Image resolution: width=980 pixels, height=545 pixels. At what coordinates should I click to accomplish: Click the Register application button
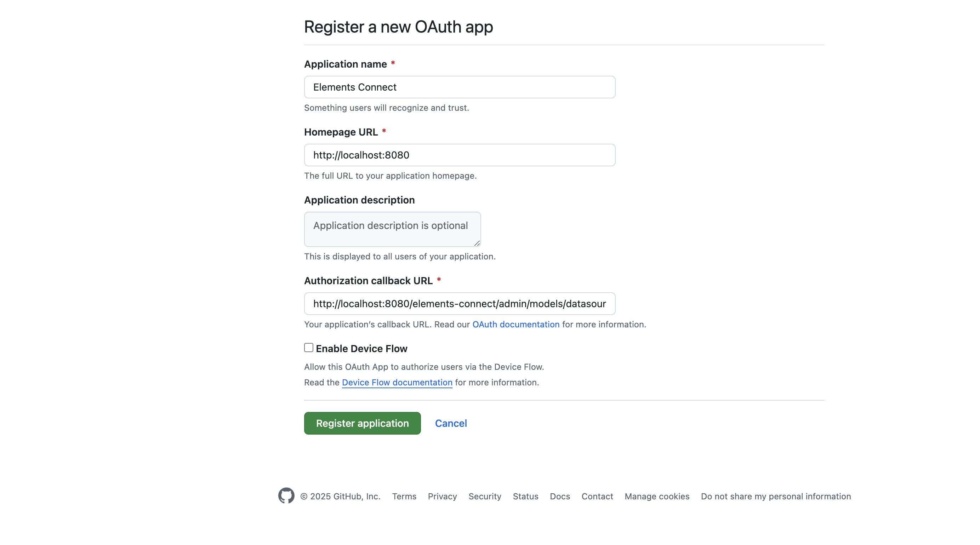coord(362,423)
